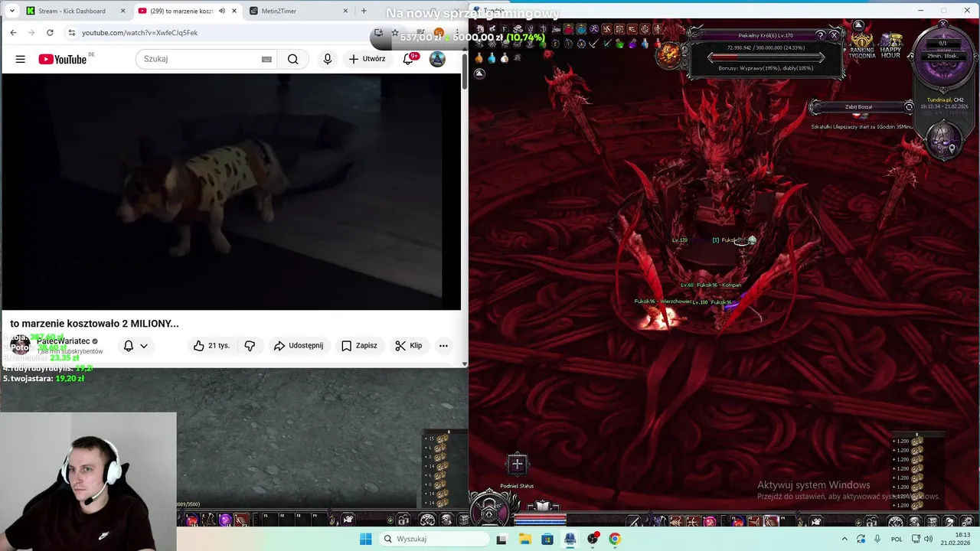980x551 pixels.
Task: Open the on-screen keyboard in search box
Action: (266, 59)
